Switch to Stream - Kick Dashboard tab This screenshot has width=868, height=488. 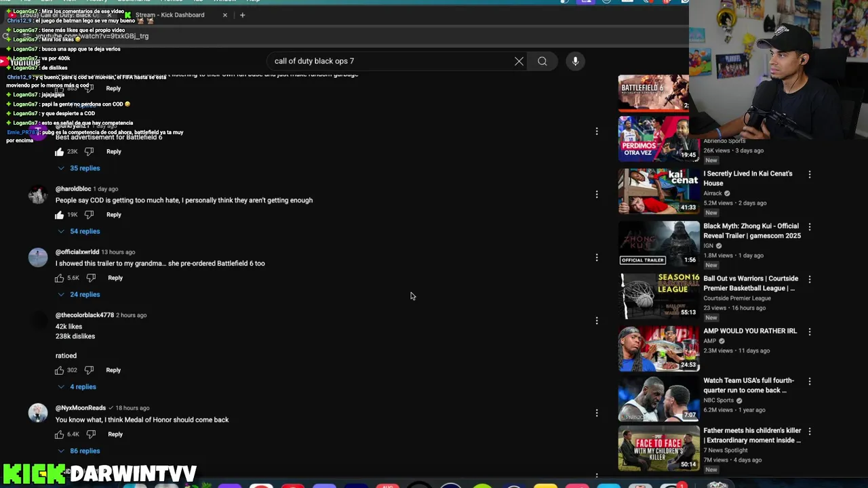[x=170, y=15]
